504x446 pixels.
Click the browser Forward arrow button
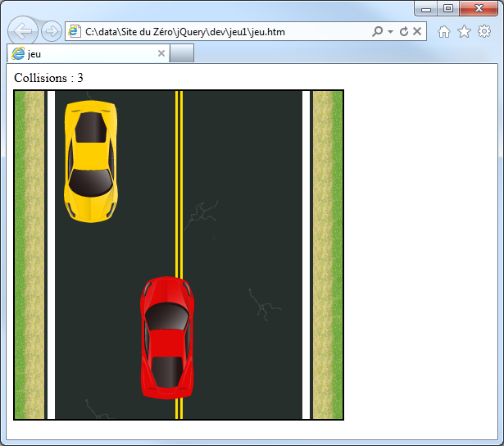point(51,32)
